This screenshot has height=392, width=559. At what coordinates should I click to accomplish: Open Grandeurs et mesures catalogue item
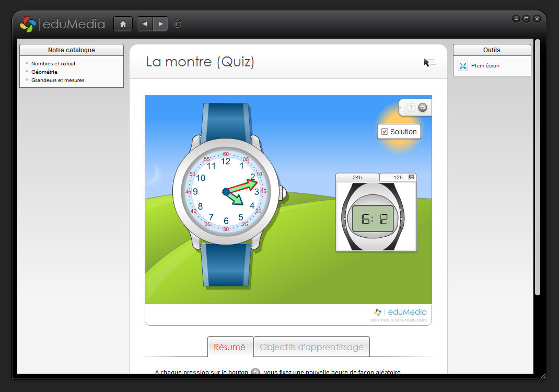[57, 80]
